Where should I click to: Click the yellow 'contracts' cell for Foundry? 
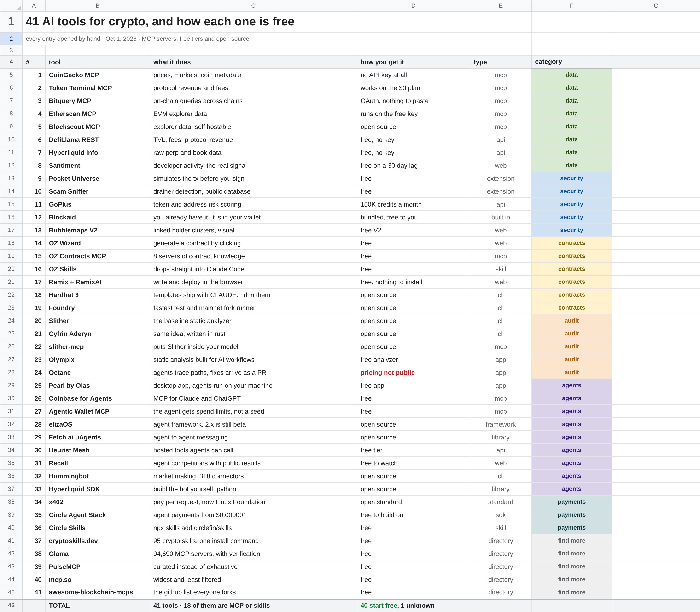coord(572,308)
